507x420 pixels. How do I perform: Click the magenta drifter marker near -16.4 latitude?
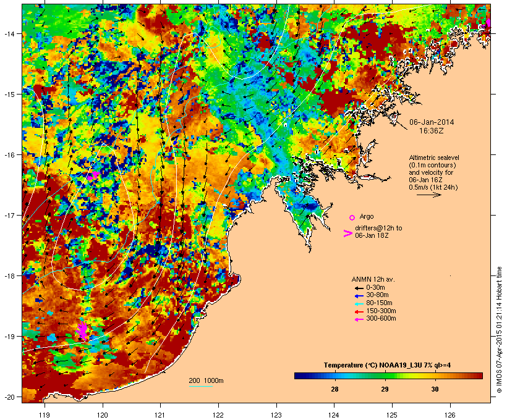tap(93, 176)
